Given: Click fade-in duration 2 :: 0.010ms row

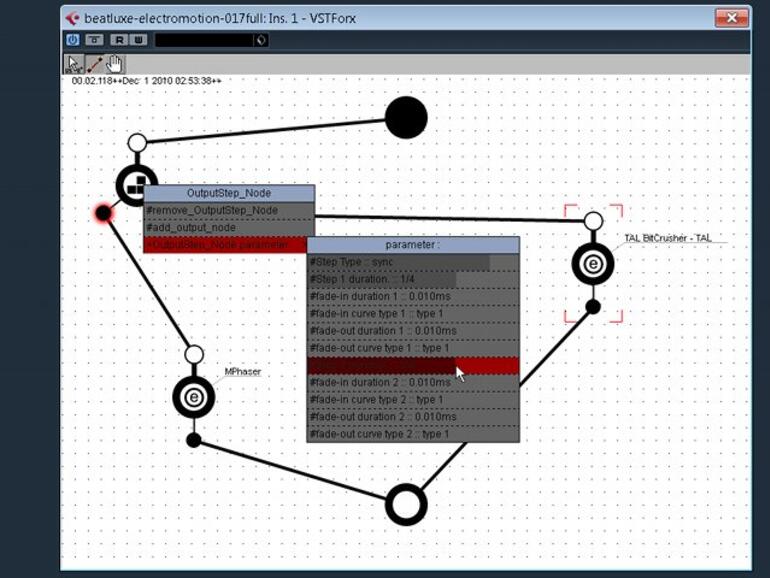Looking at the screenshot, I should pyautogui.click(x=413, y=382).
